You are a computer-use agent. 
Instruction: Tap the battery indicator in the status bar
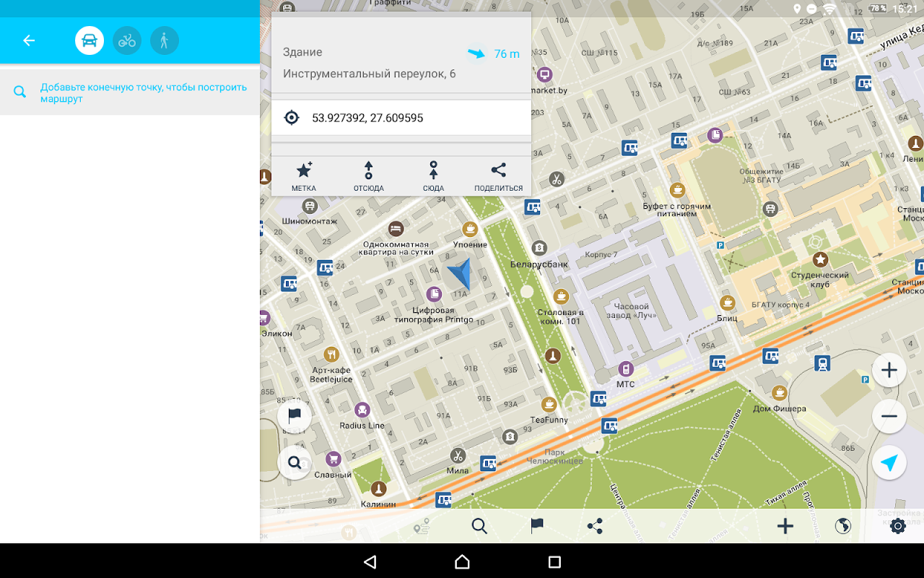(878, 9)
